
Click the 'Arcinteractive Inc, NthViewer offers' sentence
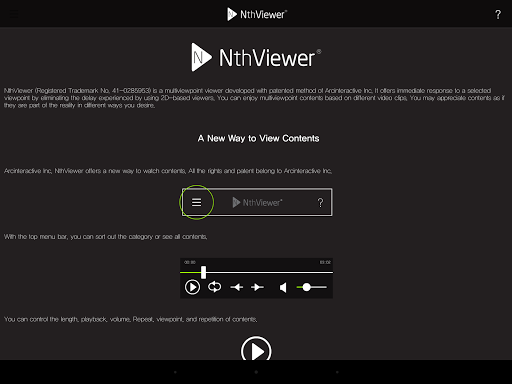tap(168, 171)
